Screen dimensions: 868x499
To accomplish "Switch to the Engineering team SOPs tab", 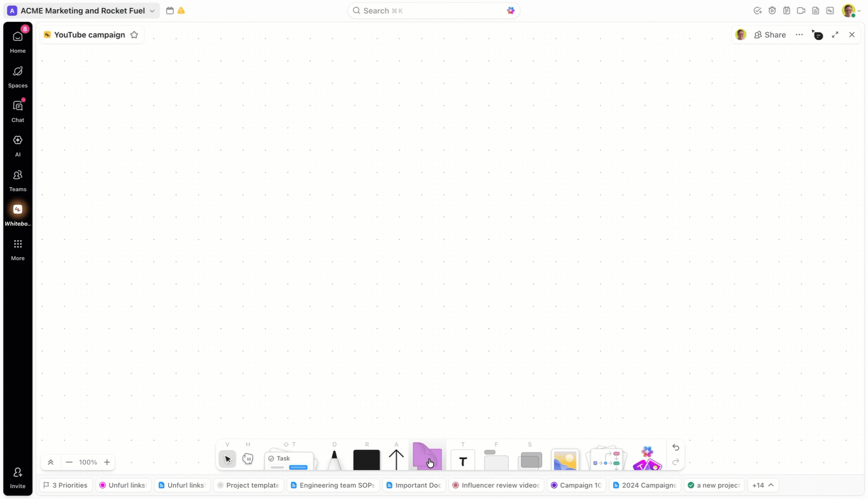I will point(332,485).
